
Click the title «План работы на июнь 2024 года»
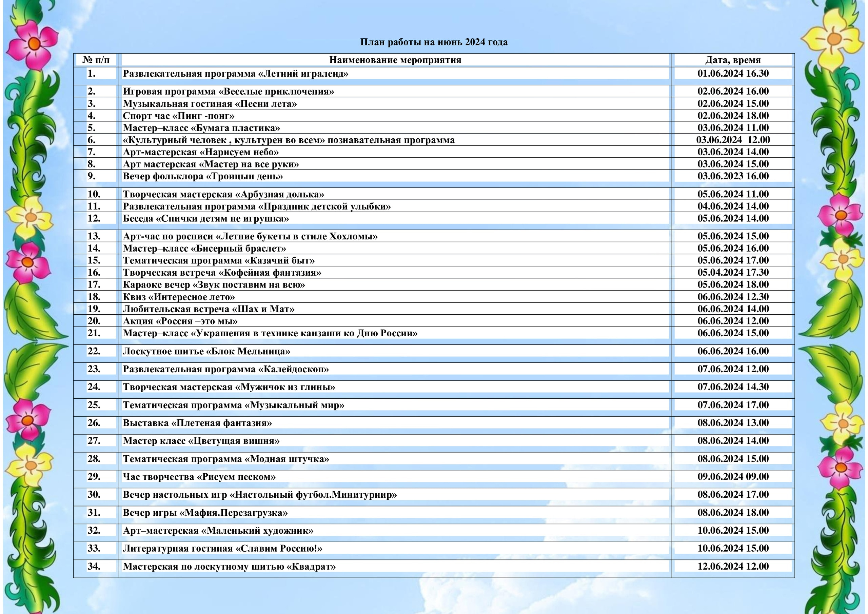pos(434,42)
